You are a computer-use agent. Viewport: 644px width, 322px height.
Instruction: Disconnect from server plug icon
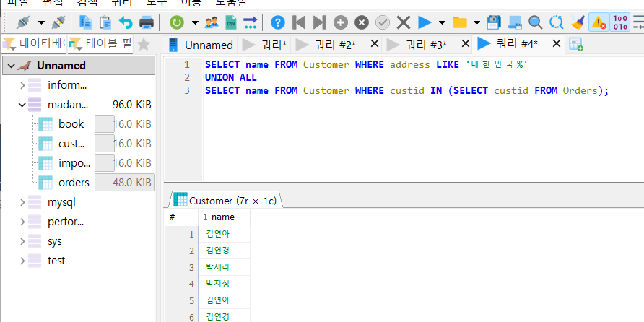tap(58, 22)
